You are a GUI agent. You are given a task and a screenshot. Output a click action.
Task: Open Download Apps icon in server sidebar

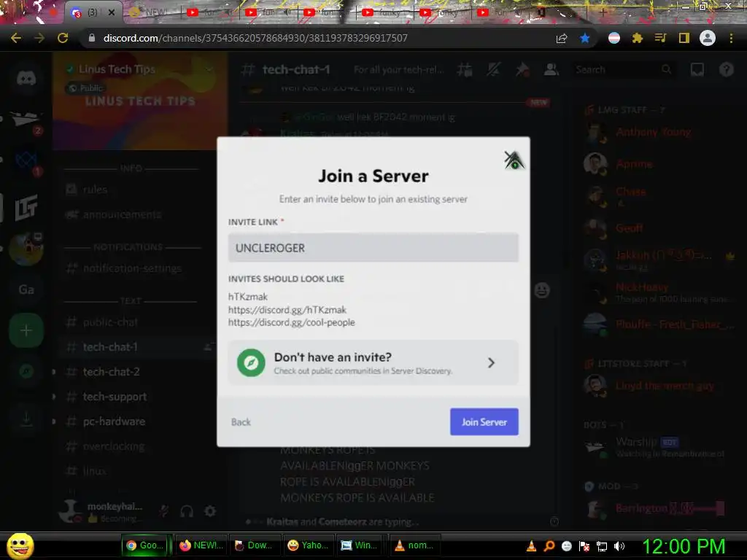point(26,419)
